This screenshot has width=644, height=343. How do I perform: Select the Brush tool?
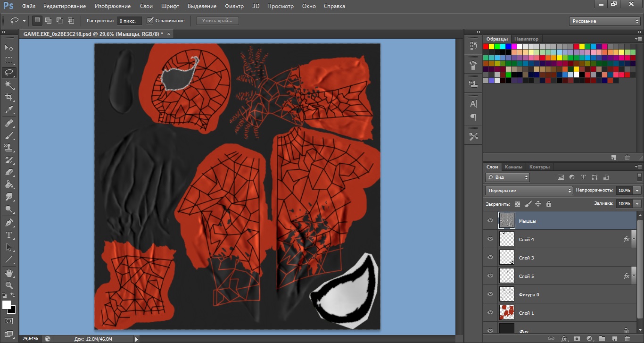(9, 135)
